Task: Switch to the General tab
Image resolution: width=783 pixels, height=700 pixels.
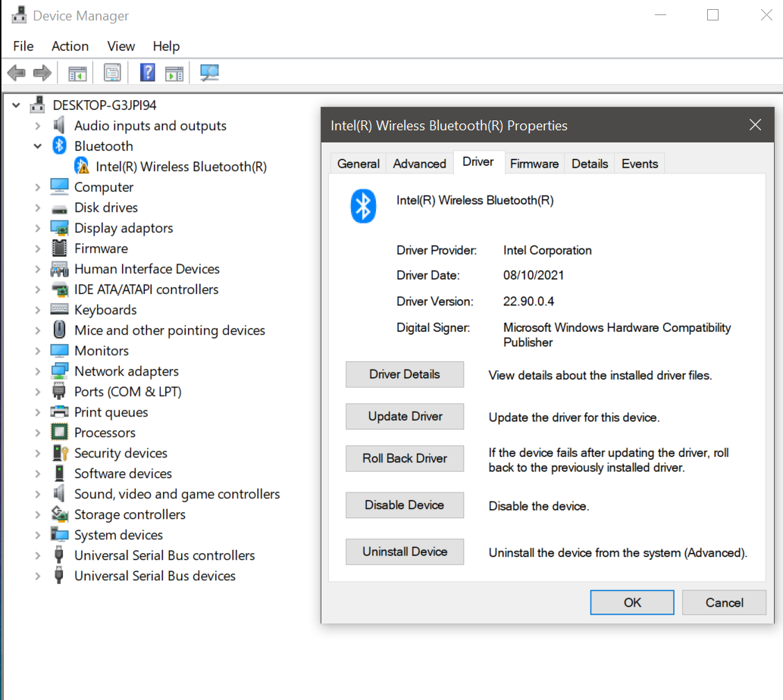Action: point(358,164)
